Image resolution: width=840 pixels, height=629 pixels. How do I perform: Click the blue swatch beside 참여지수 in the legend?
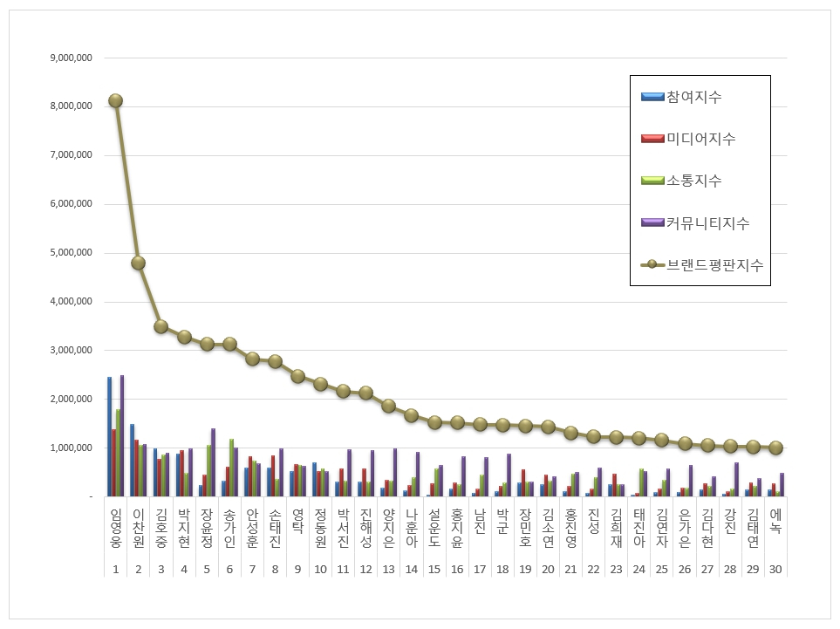tap(652, 97)
